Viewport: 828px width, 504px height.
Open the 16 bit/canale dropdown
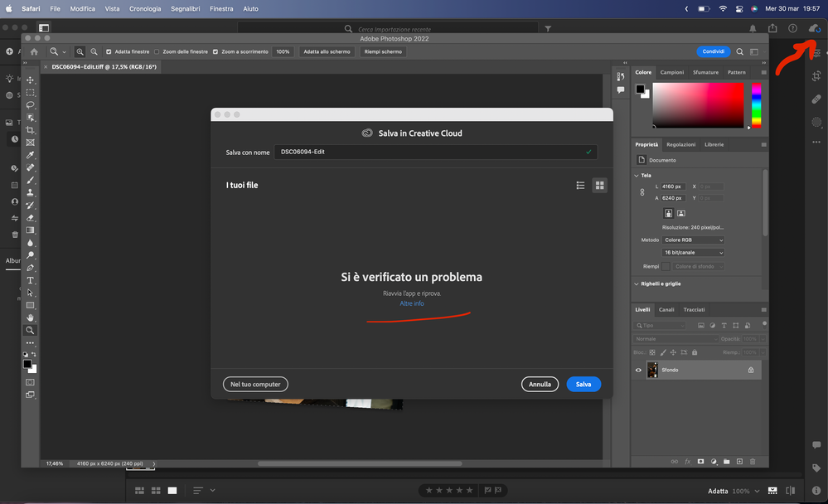click(694, 252)
